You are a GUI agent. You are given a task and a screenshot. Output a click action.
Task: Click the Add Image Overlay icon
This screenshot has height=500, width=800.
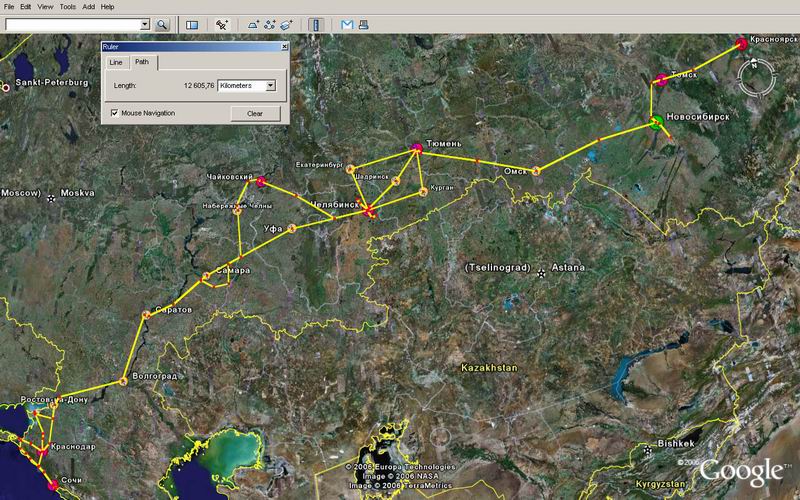pos(287,23)
